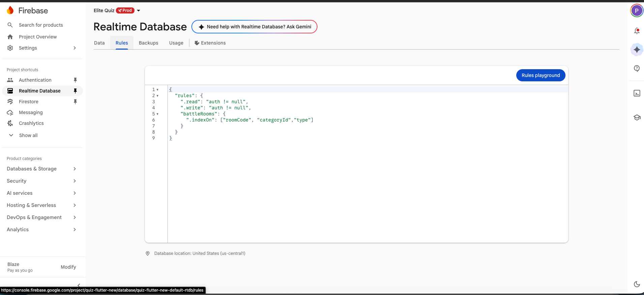This screenshot has height=295, width=644.
Task: Open the Extensions tab
Action: point(210,43)
